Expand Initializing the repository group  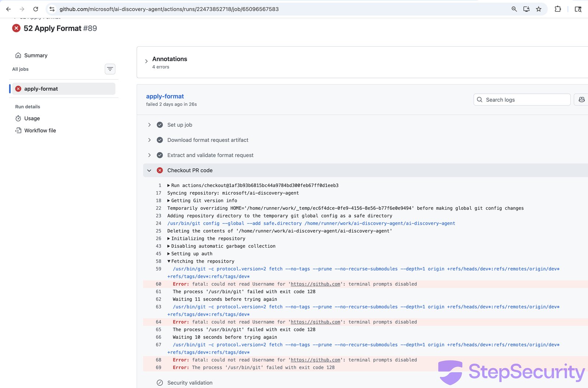point(169,238)
